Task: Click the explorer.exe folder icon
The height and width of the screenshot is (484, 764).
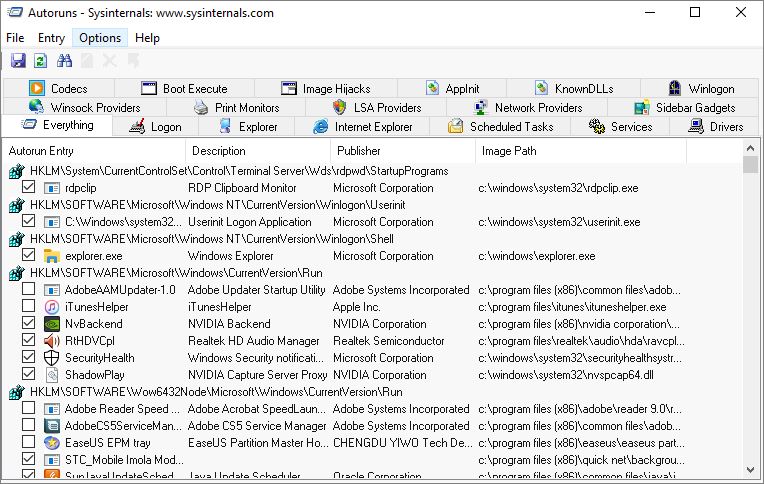Action: click(52, 256)
